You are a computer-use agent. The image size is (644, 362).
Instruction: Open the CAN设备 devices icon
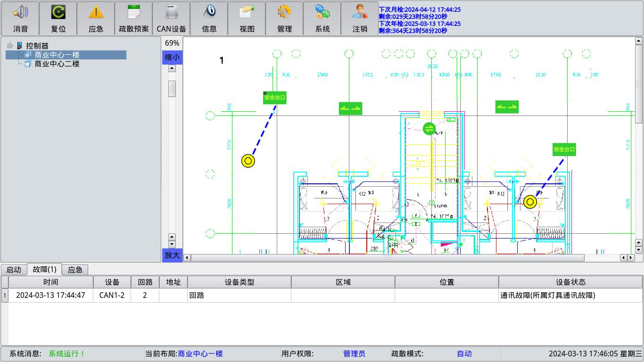coord(171,13)
